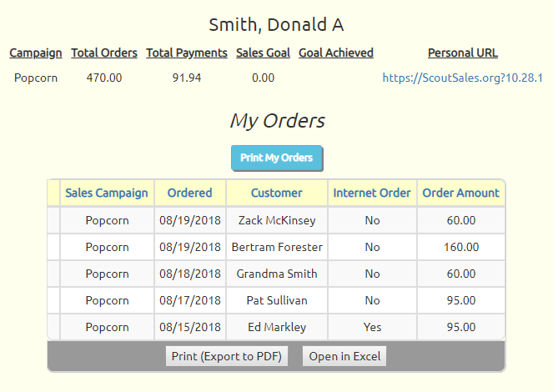
Task: Sort by Customer column header
Action: (x=277, y=193)
